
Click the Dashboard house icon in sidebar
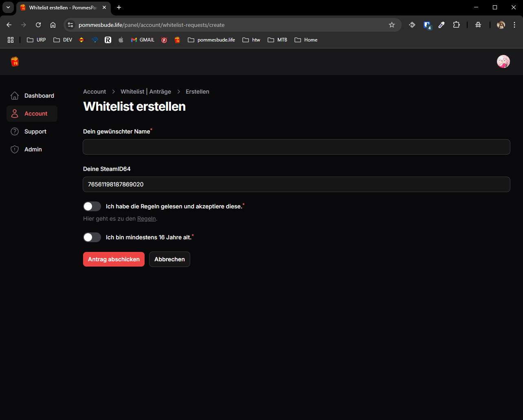(x=15, y=96)
